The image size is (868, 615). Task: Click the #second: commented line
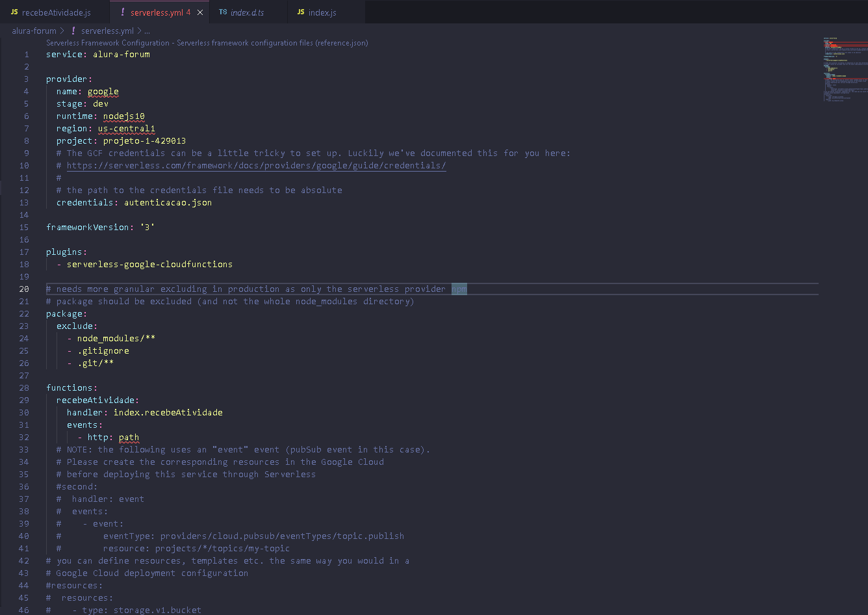(x=77, y=487)
